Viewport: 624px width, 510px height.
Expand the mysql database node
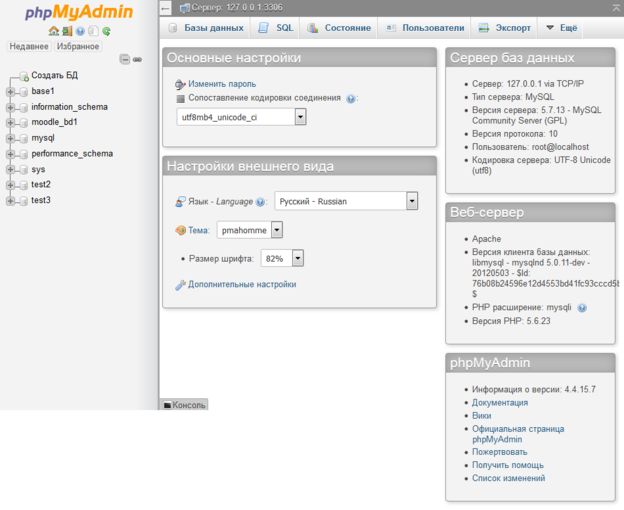(x=10, y=139)
